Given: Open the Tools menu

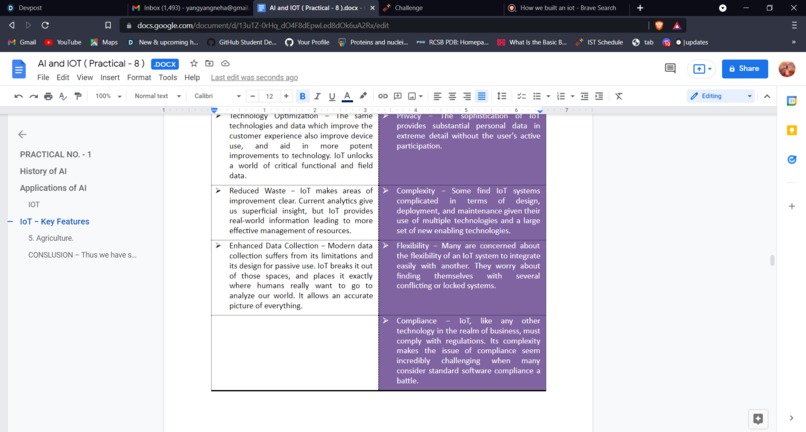Looking at the screenshot, I should 168,78.
